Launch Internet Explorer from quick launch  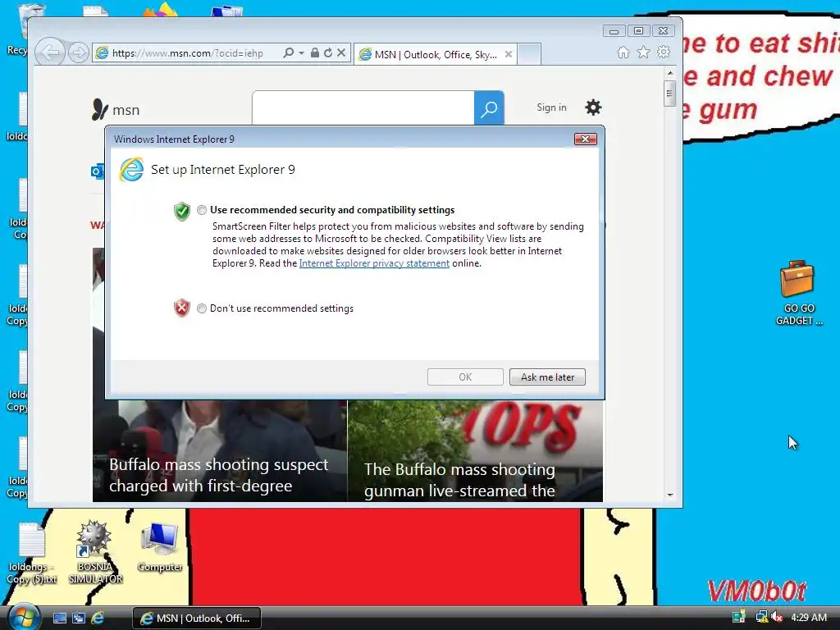(x=98, y=619)
